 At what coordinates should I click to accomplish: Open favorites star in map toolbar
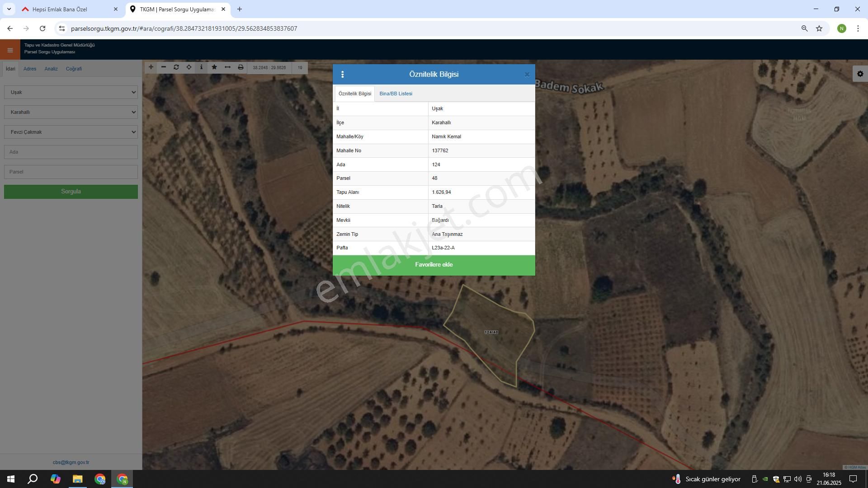[x=214, y=67]
